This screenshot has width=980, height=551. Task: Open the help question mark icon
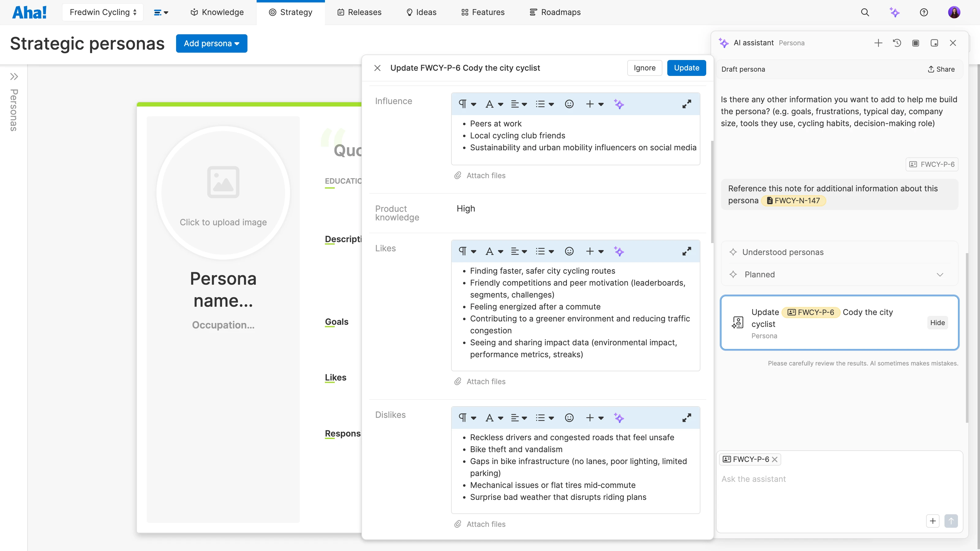tap(924, 12)
